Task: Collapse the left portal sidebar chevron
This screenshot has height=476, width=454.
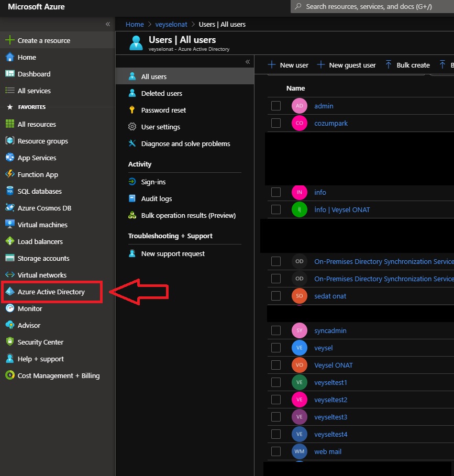Action: tap(108, 24)
